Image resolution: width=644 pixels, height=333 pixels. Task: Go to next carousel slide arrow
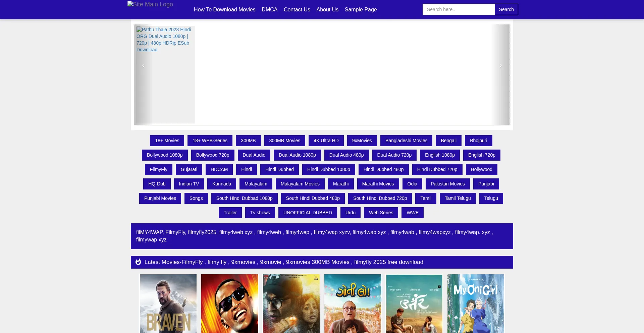click(x=500, y=66)
